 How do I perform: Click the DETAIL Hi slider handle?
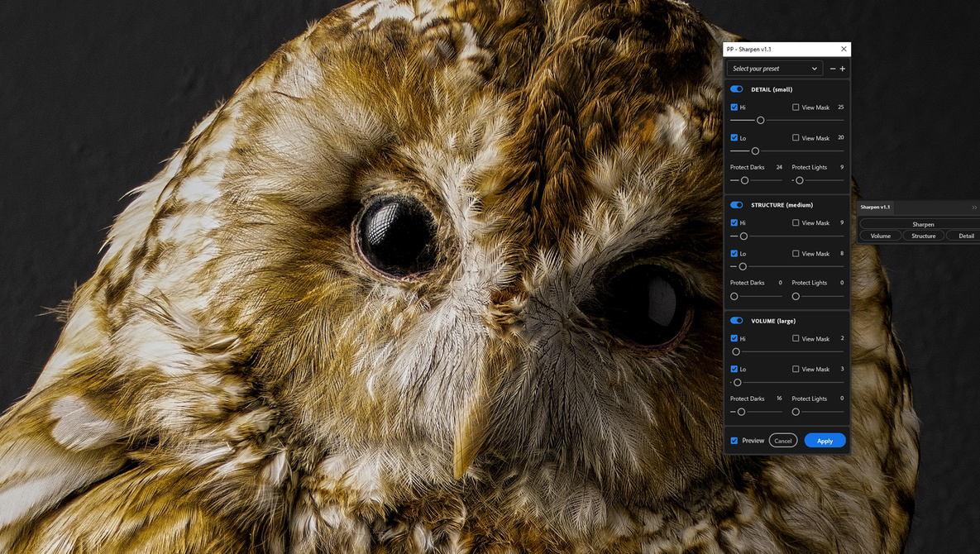pyautogui.click(x=761, y=120)
